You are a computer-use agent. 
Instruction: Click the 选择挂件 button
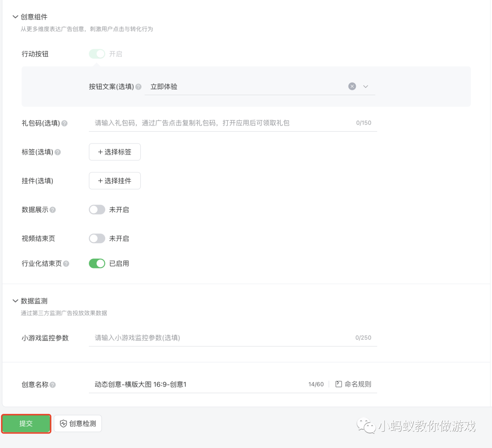click(115, 181)
